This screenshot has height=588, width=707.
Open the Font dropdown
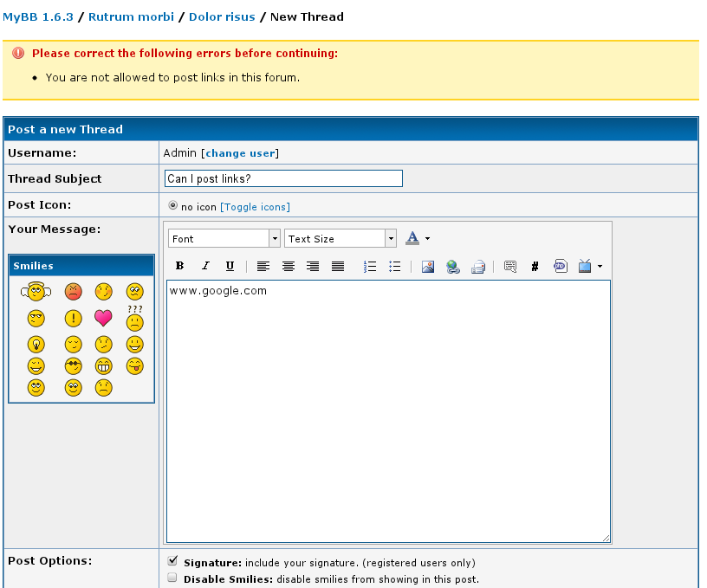click(x=224, y=238)
